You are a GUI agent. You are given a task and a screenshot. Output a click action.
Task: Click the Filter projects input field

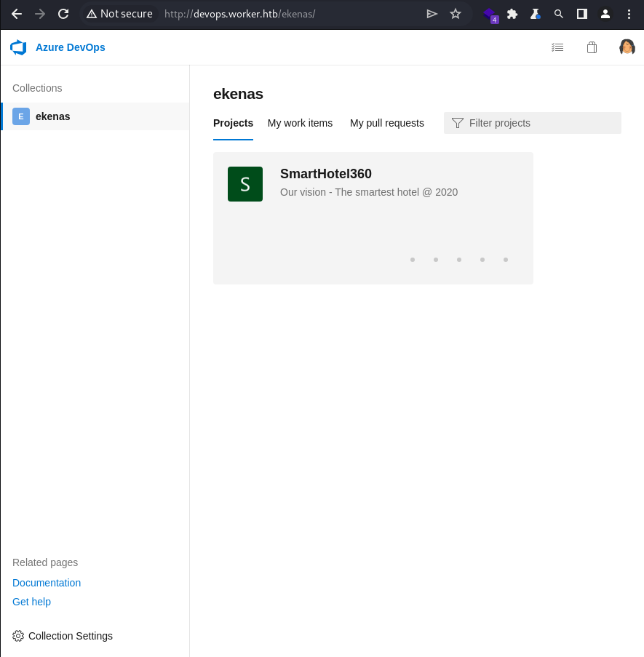[532, 123]
